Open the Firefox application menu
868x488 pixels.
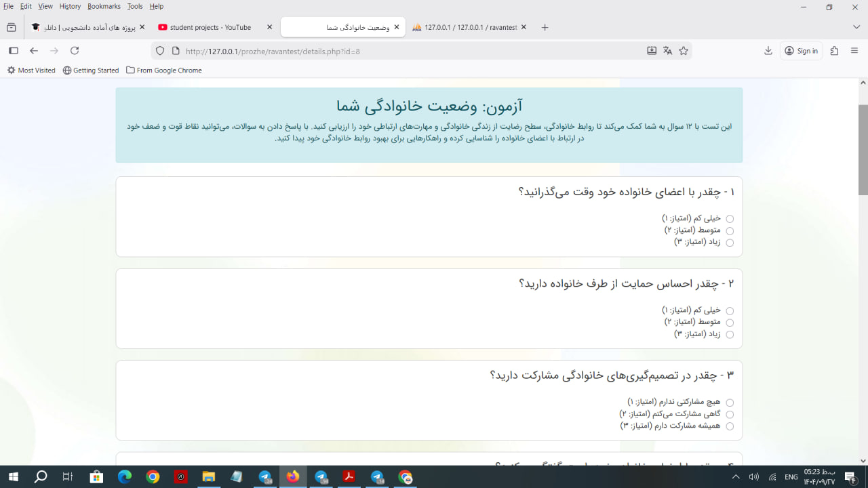(x=854, y=51)
